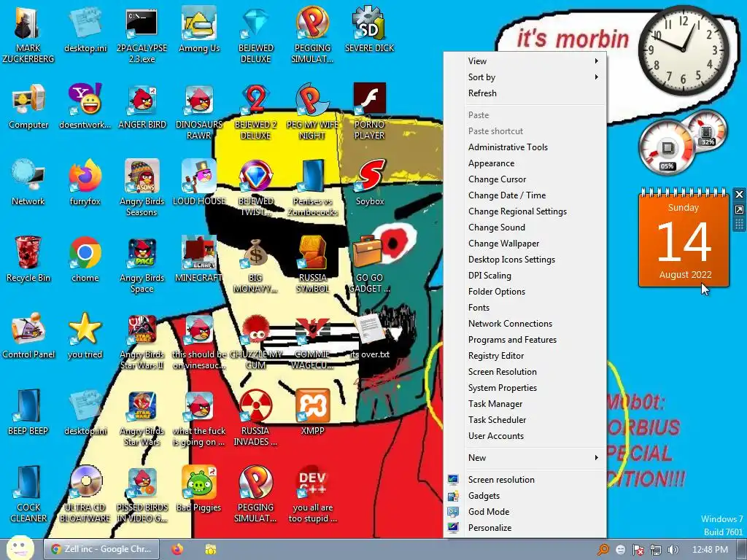Image resolution: width=747 pixels, height=560 pixels.
Task: Select the RUSSIA INVADES radiation icon
Action: click(x=256, y=418)
